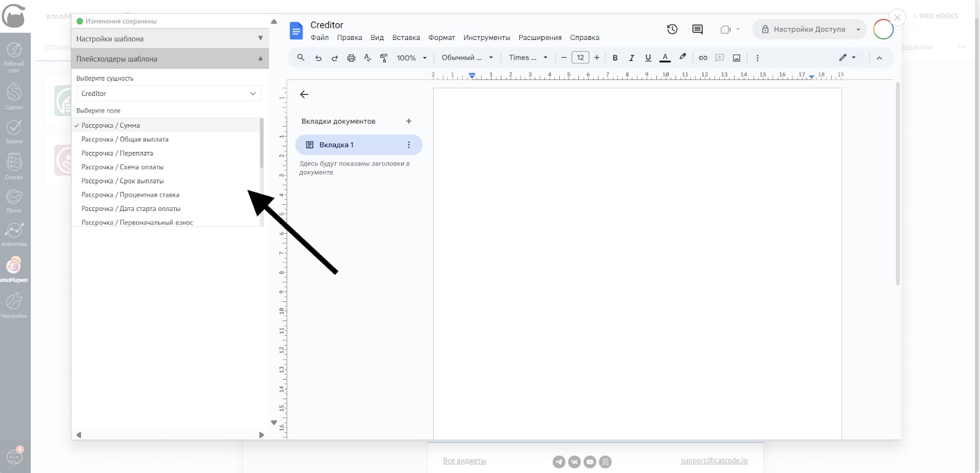
Task: Toggle bold formatting
Action: (x=615, y=58)
